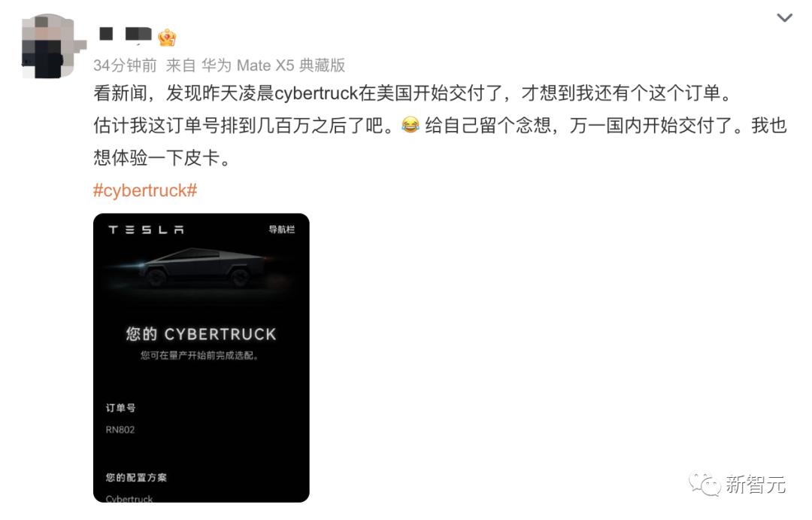Click the 新智元 watermark text
Viewport: 812px width, 520px height.
(x=756, y=484)
